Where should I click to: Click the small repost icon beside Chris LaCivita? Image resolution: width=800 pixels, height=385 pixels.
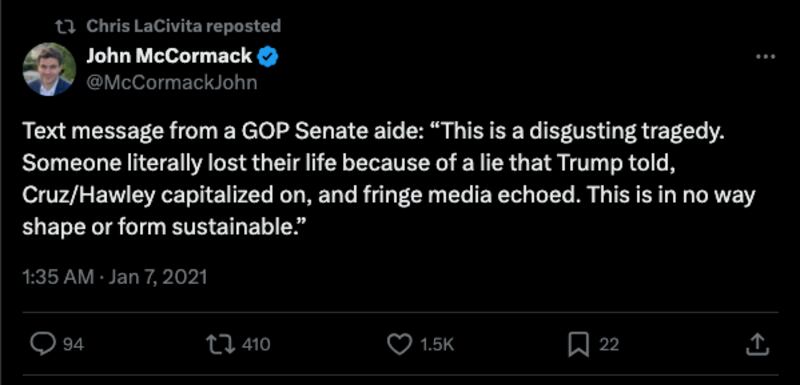pyautogui.click(x=67, y=26)
